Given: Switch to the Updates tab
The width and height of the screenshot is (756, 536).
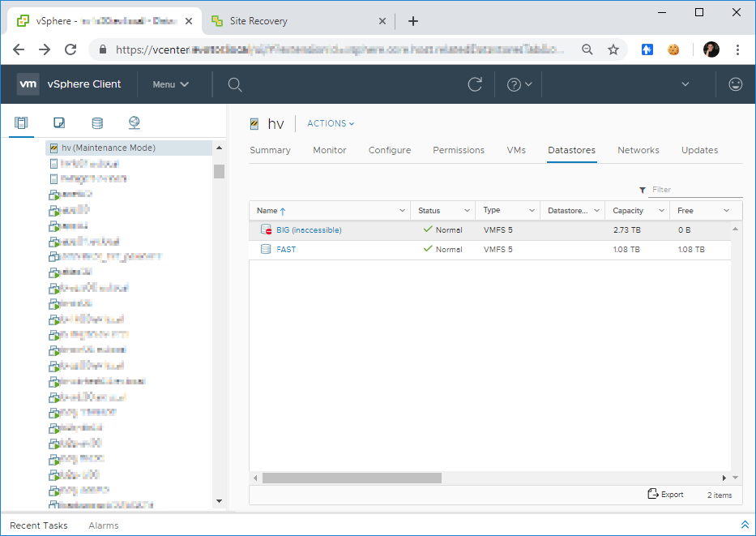Looking at the screenshot, I should click(x=699, y=150).
